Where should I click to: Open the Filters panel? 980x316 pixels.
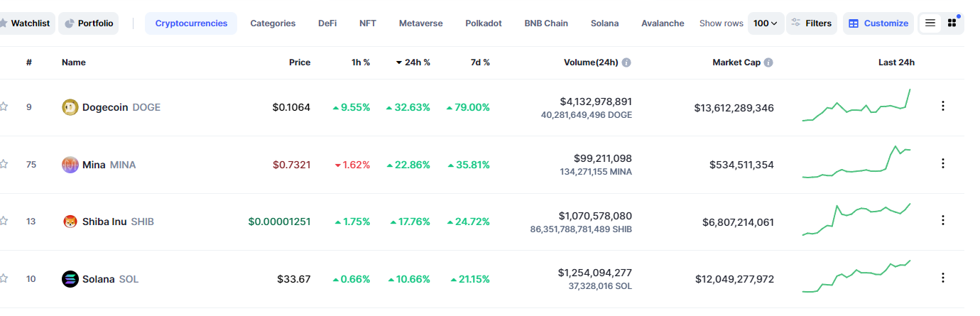812,23
